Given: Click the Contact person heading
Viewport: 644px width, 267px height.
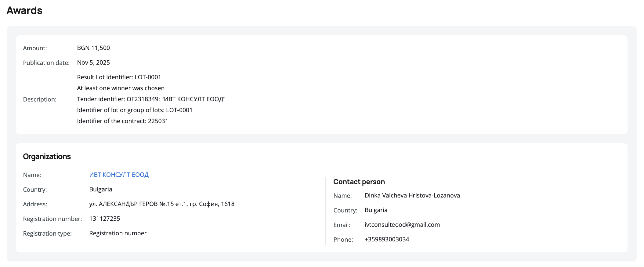Looking at the screenshot, I should point(359,182).
